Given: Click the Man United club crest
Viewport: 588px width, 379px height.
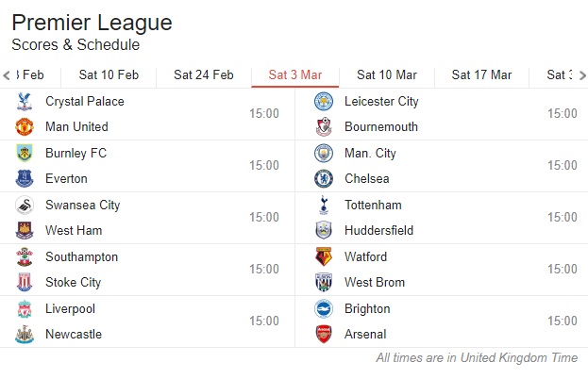Looking at the screenshot, I should [x=25, y=126].
